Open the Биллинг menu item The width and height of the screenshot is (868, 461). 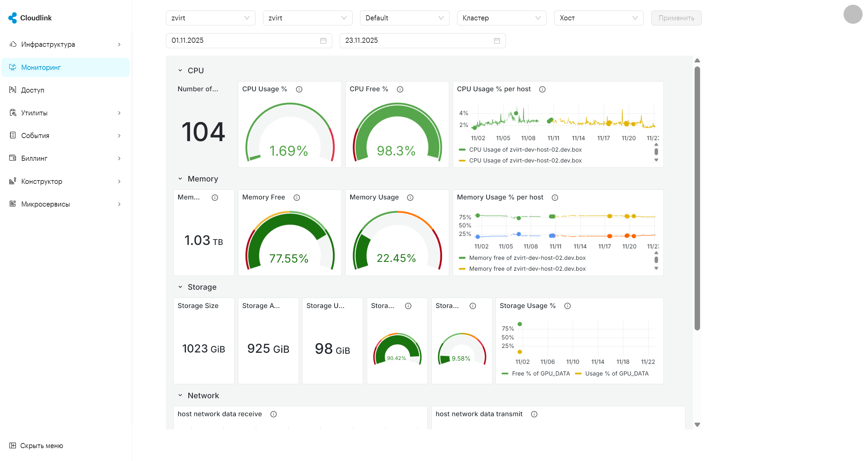pos(65,158)
